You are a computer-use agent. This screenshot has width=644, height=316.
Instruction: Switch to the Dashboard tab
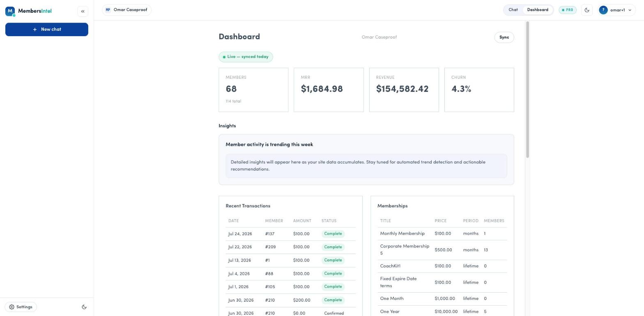click(538, 10)
